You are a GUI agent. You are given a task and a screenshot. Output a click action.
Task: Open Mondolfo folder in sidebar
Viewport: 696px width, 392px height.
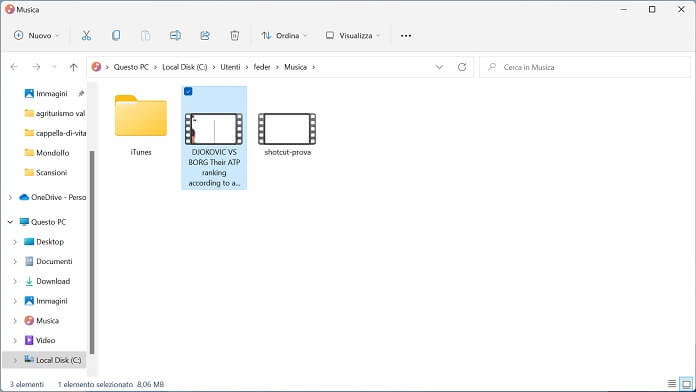point(47,153)
